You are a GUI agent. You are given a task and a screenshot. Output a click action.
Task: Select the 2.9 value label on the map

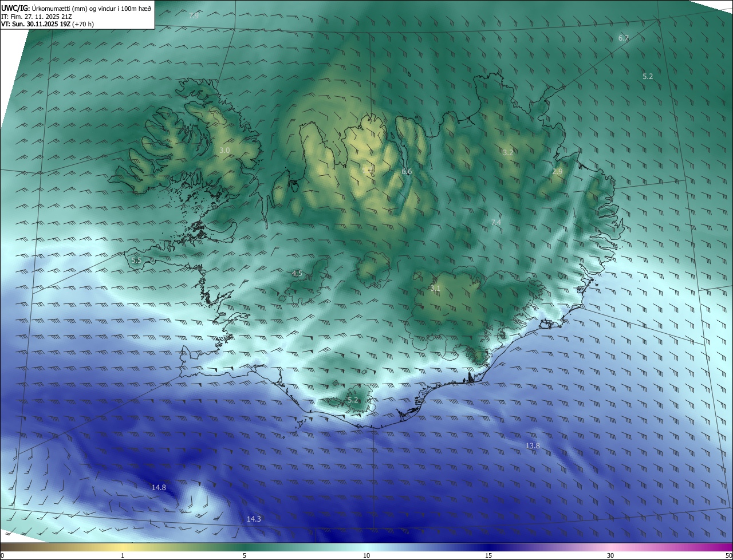557,171
